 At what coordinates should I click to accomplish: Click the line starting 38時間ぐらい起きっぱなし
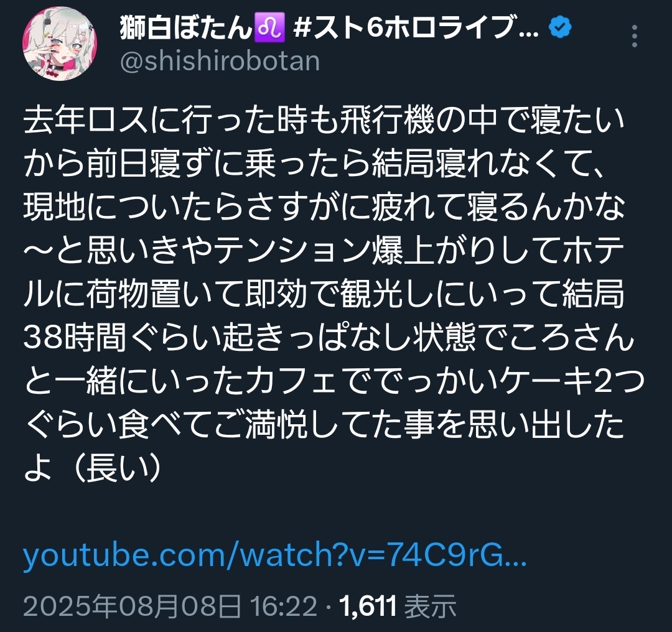329,338
